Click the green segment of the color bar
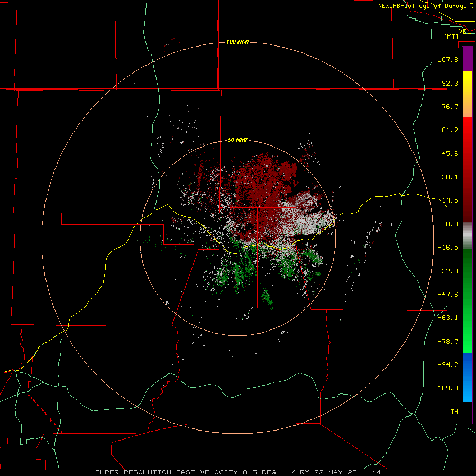The width and height of the screenshot is (476, 476). pyautogui.click(x=467, y=300)
